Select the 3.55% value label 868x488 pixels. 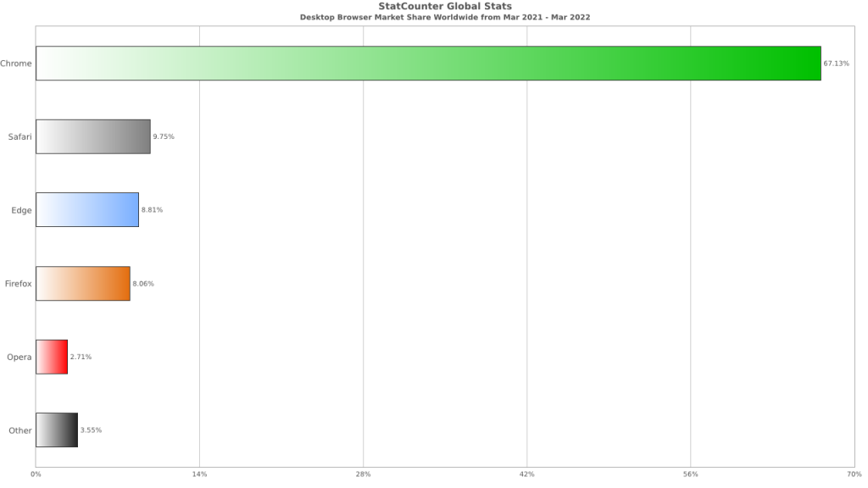point(91,430)
